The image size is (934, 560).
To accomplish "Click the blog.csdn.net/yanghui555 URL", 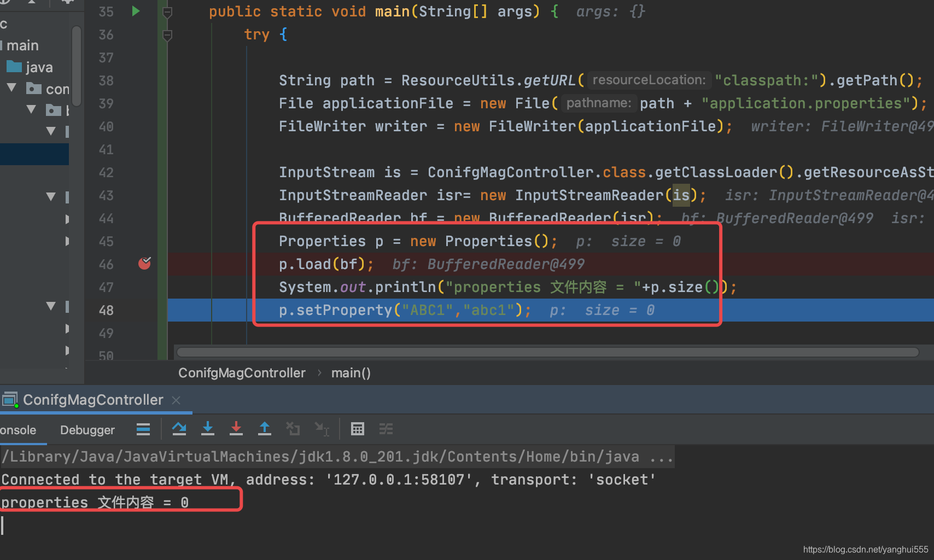I will click(x=866, y=550).
